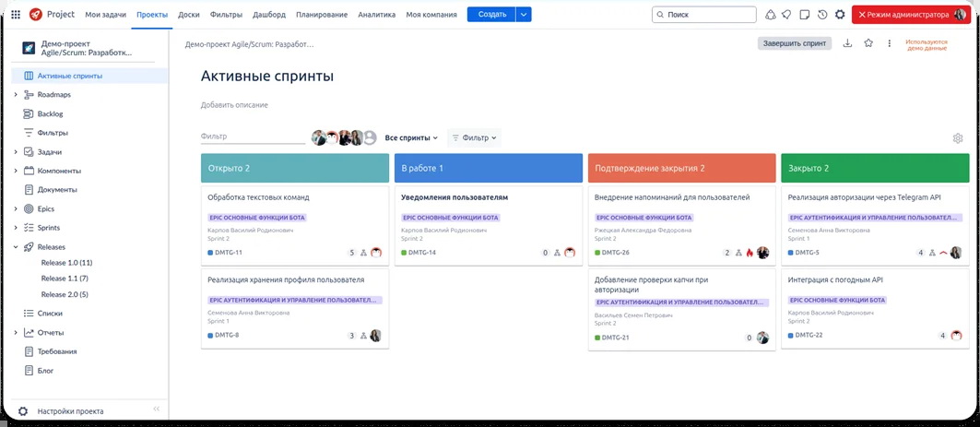The image size is (980, 427).
Task: Click the subtasks icon on DMTG-14 card
Action: [x=557, y=254]
